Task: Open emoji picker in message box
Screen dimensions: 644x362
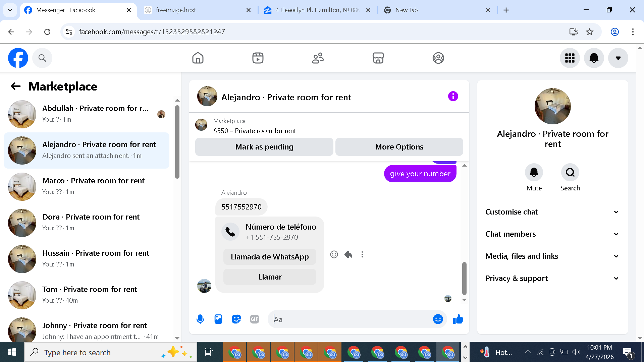Action: coord(438,319)
